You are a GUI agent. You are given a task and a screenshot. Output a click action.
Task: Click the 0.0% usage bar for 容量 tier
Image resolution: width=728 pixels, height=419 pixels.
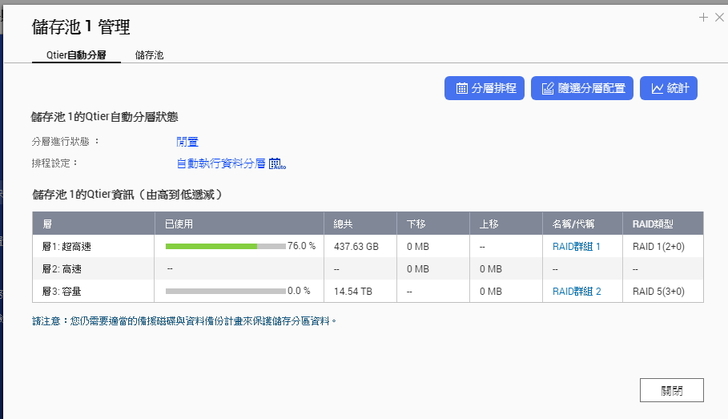[x=225, y=291]
